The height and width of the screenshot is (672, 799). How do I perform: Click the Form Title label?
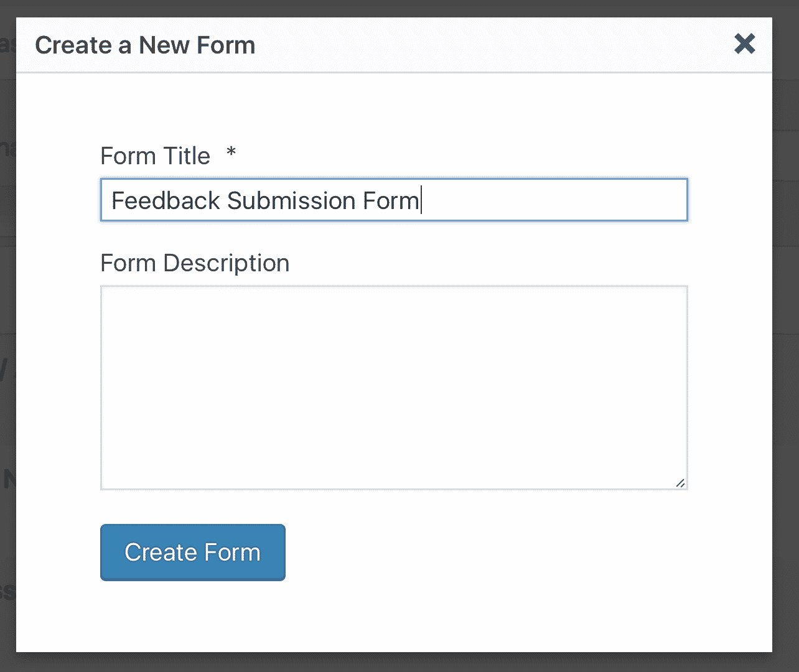pyautogui.click(x=155, y=156)
